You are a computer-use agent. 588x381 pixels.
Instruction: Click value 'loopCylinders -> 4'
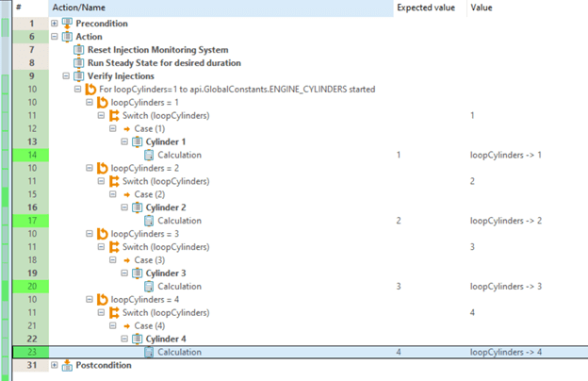[x=506, y=352]
